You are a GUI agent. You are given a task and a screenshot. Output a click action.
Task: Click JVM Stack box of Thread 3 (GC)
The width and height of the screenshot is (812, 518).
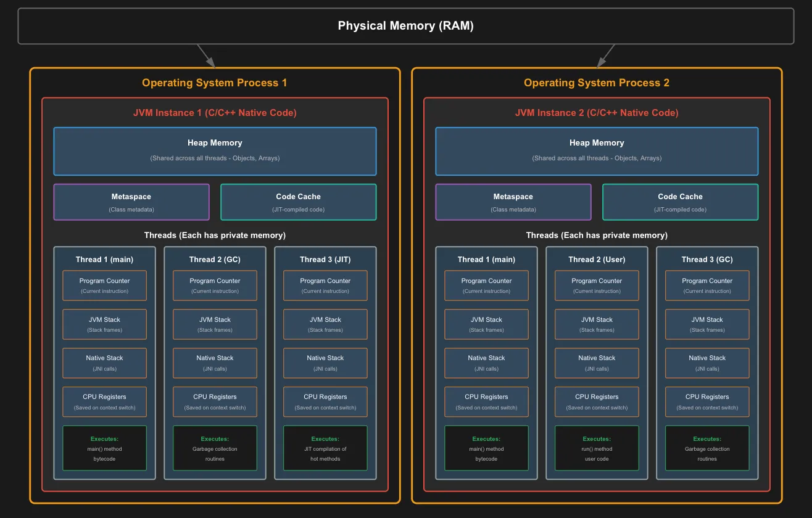click(707, 324)
